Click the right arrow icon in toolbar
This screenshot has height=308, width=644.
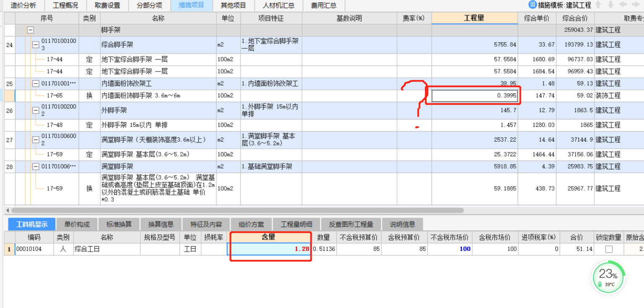[635, 5]
